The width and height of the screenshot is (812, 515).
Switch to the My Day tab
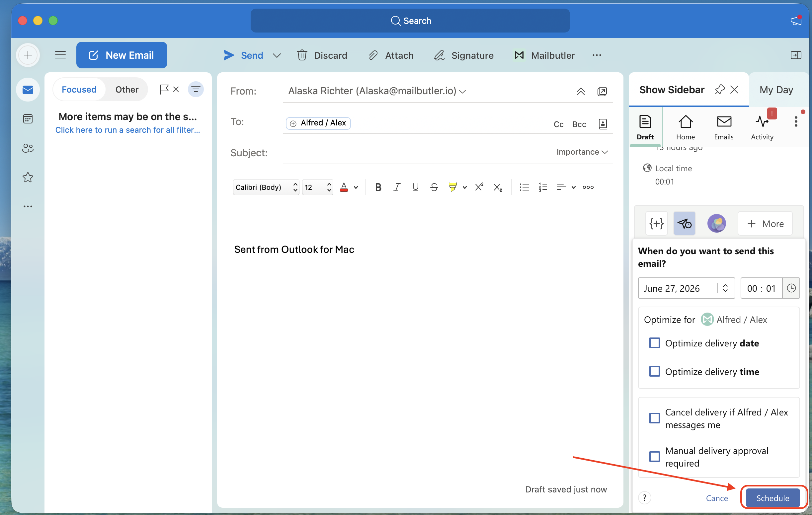click(x=776, y=90)
